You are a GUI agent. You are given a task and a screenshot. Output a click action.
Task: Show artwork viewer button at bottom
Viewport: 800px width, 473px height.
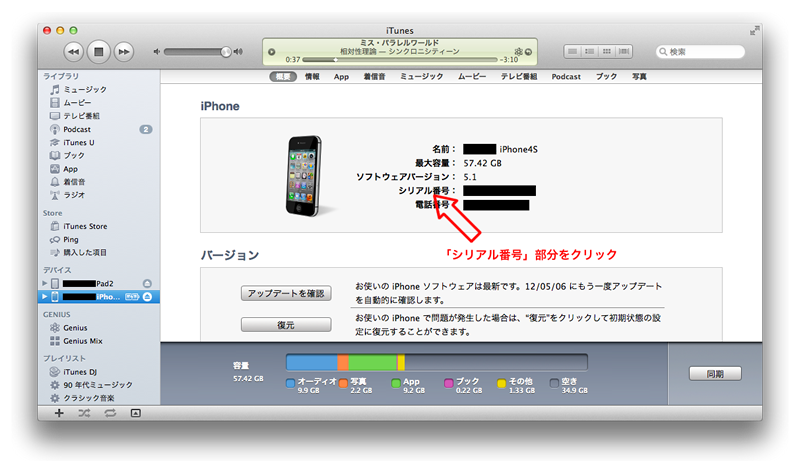point(135,413)
